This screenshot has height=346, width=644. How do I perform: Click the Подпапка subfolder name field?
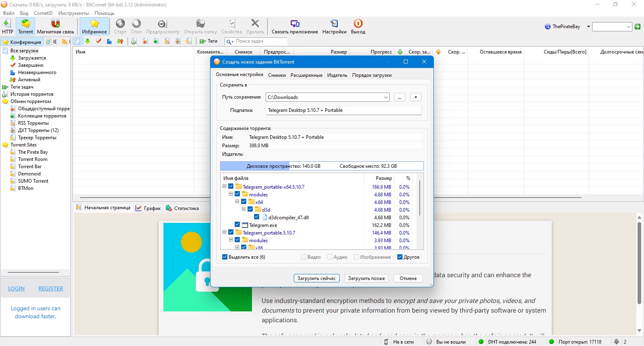(343, 110)
